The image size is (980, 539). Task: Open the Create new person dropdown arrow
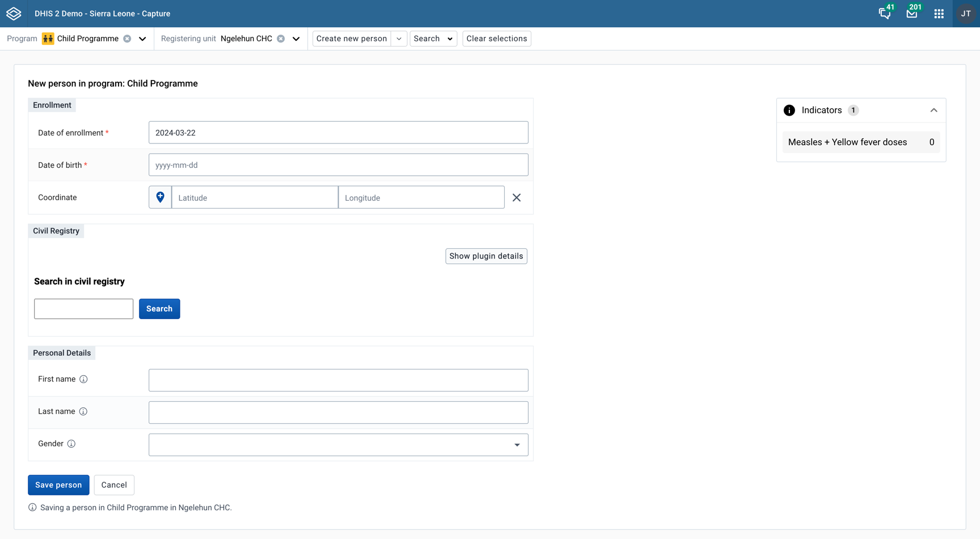pos(399,38)
